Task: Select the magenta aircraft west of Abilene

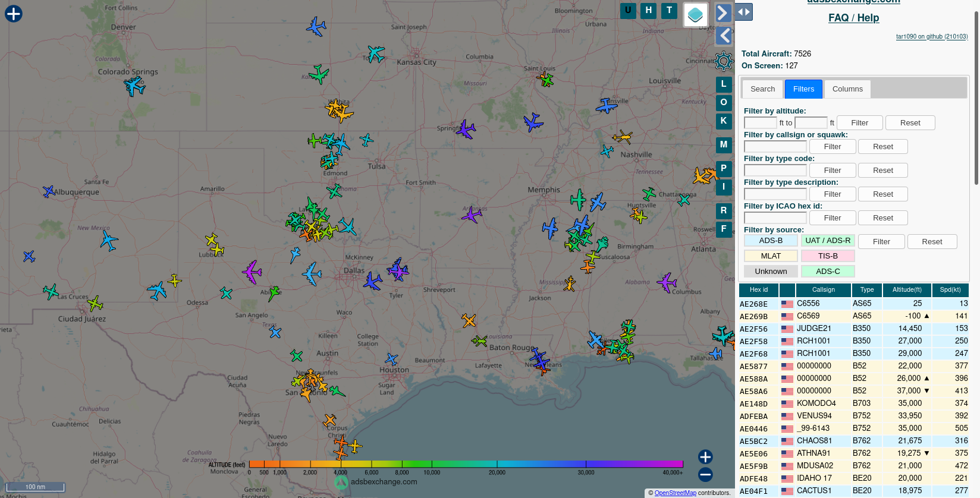Action: pyautogui.click(x=252, y=272)
